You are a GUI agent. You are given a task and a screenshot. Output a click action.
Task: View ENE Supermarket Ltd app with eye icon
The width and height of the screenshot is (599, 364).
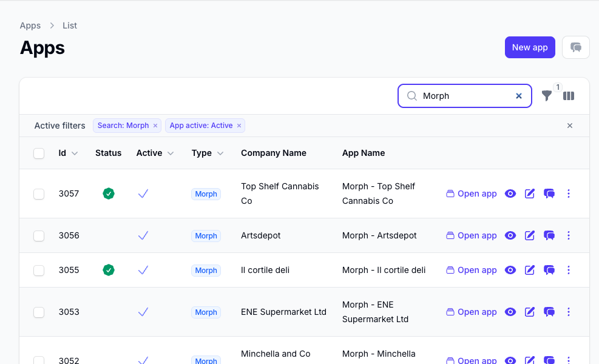tap(510, 312)
